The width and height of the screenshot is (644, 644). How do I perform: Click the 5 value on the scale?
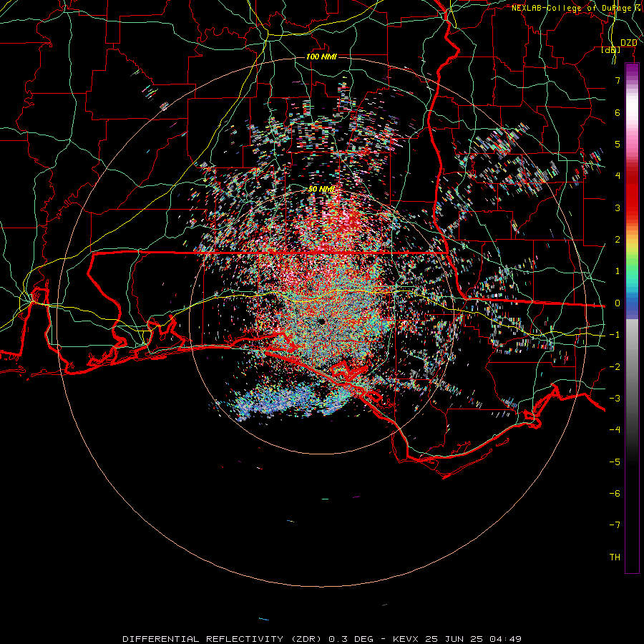point(618,144)
